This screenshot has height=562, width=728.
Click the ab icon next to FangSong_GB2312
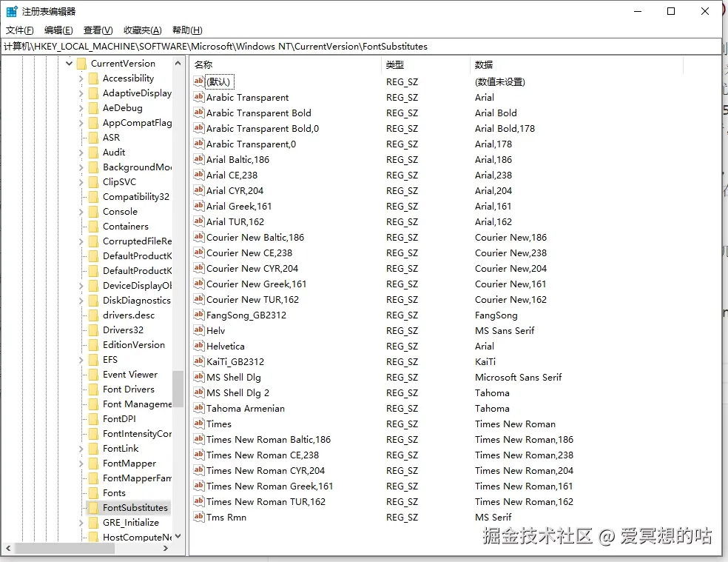coord(198,315)
